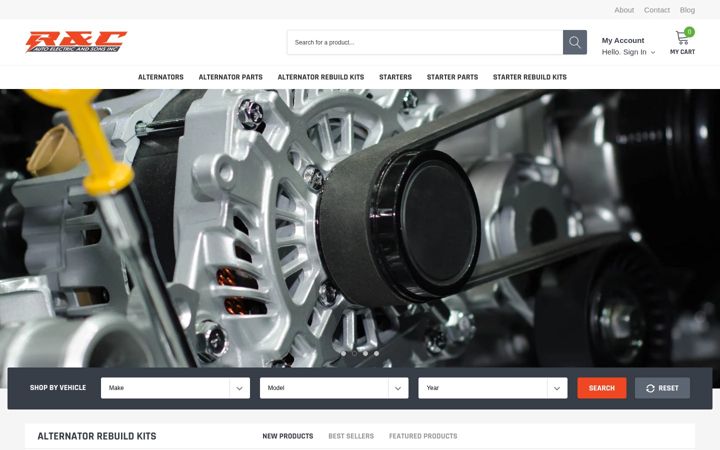Open the Alternator Rebuild Kits menu item

pos(321,77)
